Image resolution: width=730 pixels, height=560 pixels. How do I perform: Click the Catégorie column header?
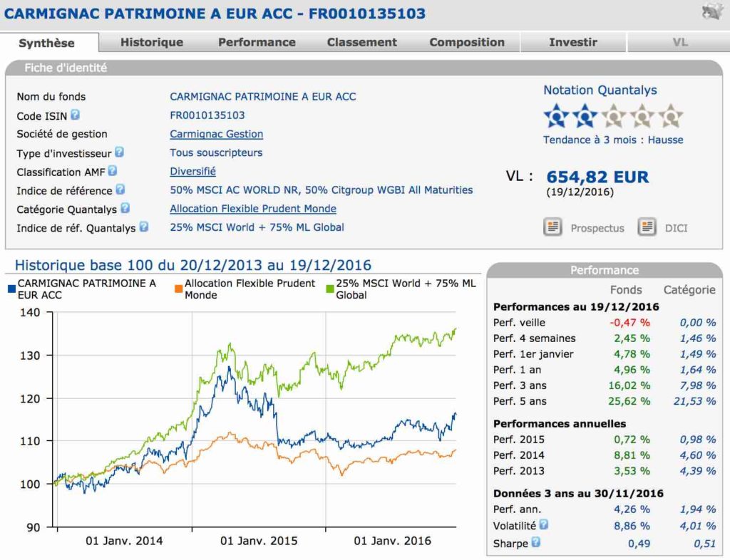(x=689, y=290)
